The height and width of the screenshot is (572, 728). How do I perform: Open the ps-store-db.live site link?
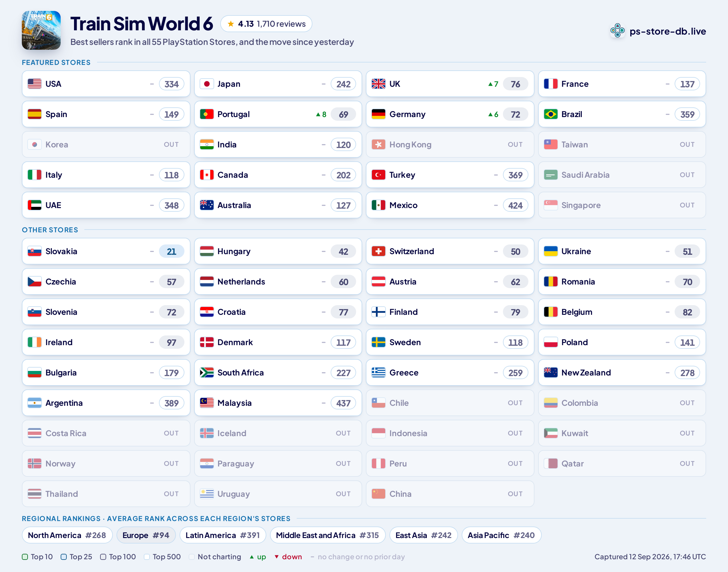(x=667, y=31)
